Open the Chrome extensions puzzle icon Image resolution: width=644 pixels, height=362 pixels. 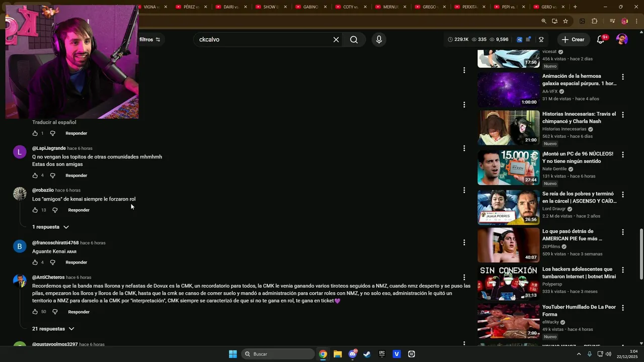pos(595,21)
